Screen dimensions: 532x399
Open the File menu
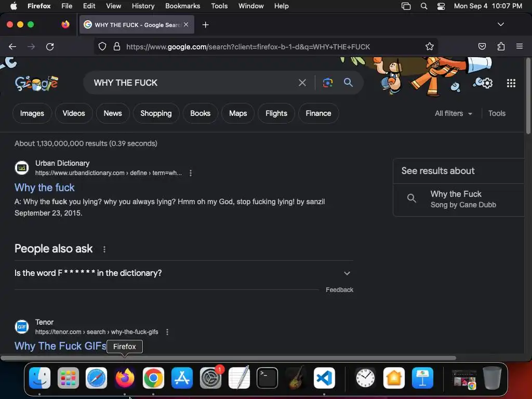coord(66,6)
